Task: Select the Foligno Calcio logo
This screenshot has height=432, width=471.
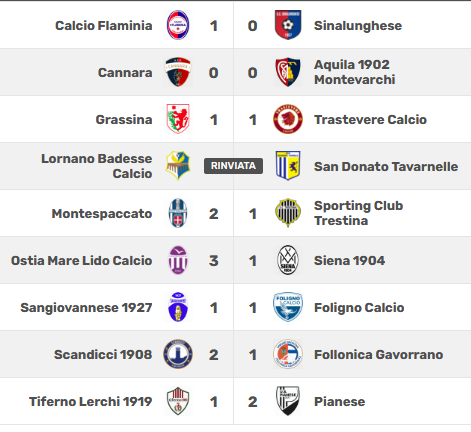Action: (x=288, y=307)
